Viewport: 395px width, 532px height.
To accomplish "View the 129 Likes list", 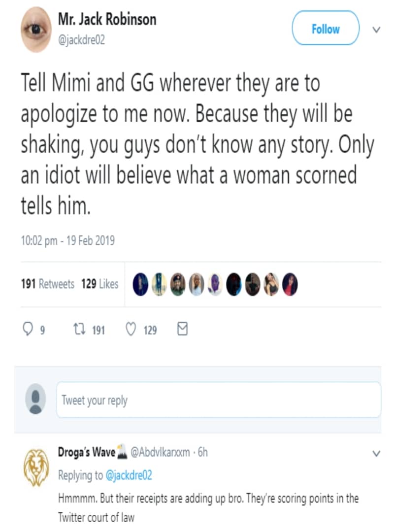I will click(x=100, y=284).
